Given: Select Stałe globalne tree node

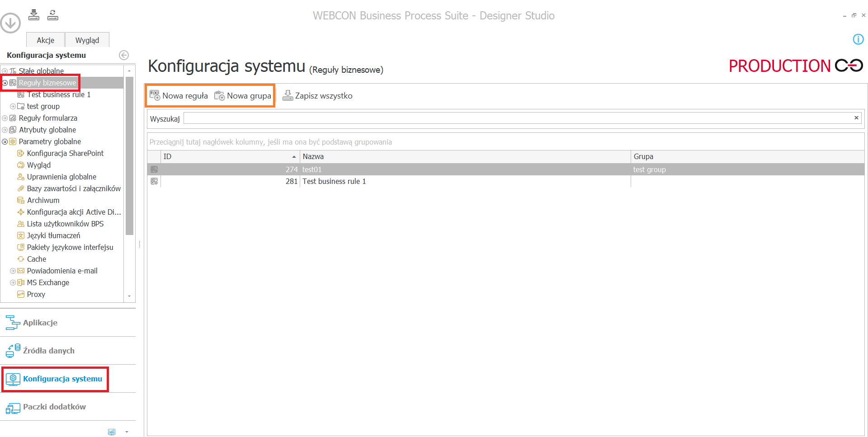Looking at the screenshot, I should pos(41,71).
